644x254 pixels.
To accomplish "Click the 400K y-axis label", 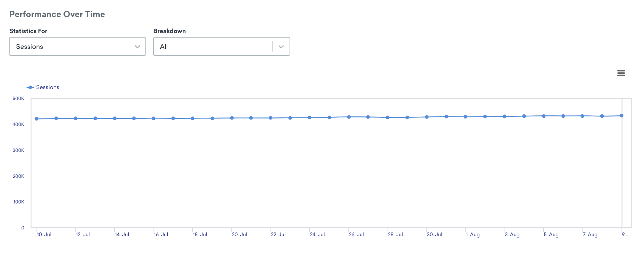I will point(18,125).
